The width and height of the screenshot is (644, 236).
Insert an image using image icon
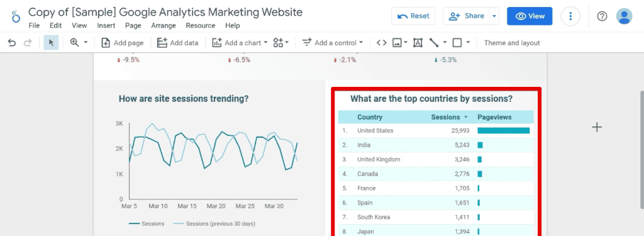[x=399, y=43]
